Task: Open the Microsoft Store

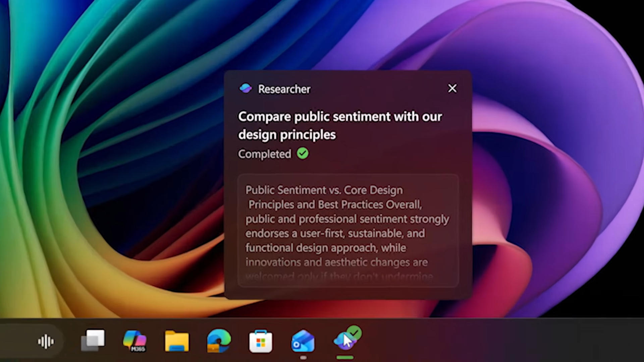Action: pyautogui.click(x=261, y=341)
